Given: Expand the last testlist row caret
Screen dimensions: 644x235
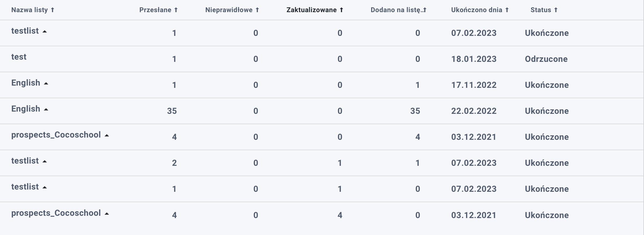Looking at the screenshot, I should [x=45, y=188].
